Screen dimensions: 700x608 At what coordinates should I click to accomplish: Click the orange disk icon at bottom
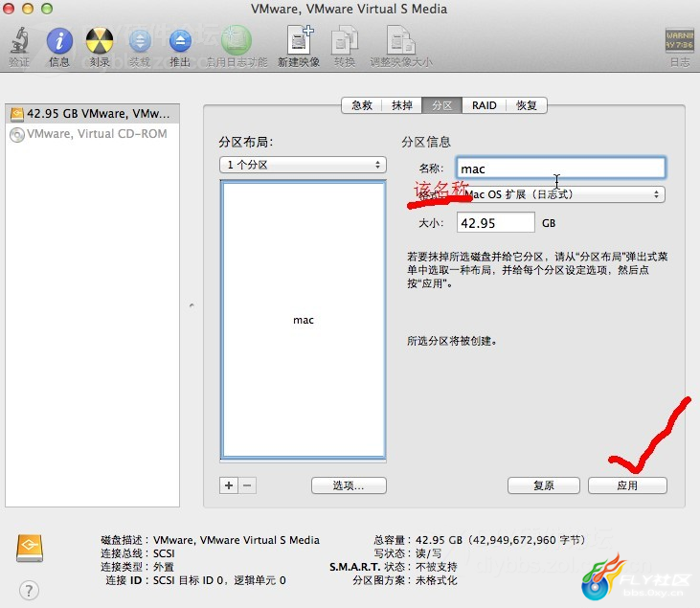tap(30, 548)
